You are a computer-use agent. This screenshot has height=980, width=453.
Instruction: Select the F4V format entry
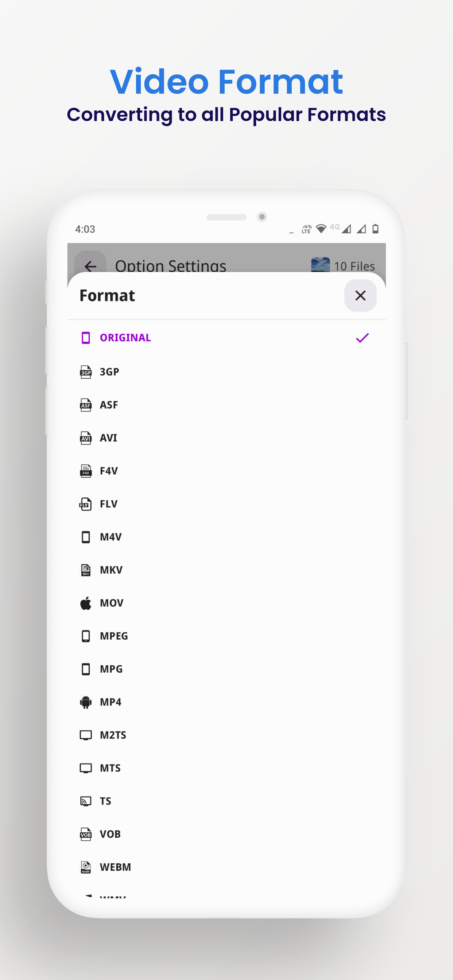point(108,471)
